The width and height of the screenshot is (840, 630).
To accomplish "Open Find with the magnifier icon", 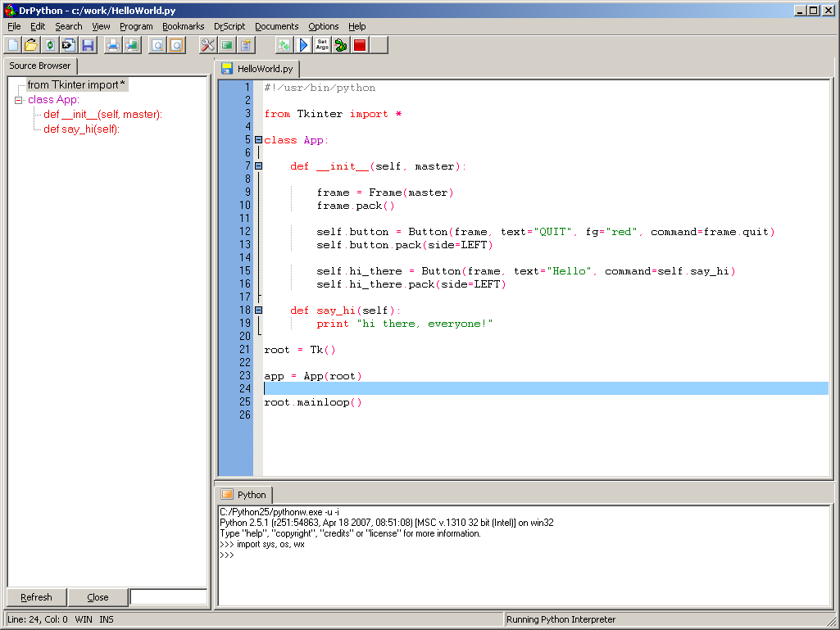I will tap(157, 45).
